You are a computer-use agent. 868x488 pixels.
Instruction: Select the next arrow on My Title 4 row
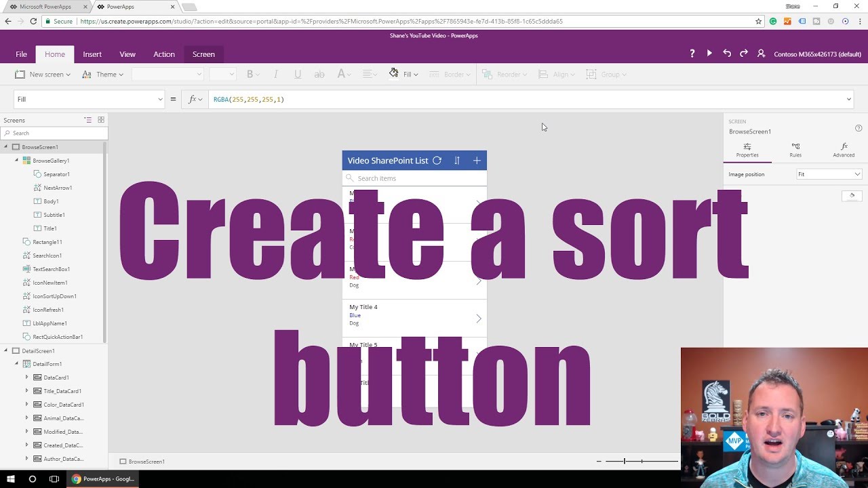click(478, 319)
